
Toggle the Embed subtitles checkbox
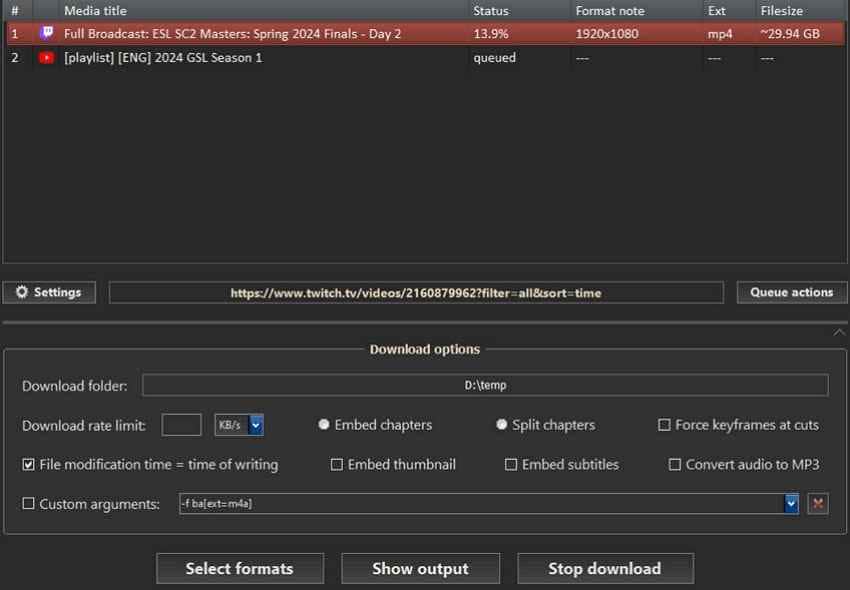point(511,465)
